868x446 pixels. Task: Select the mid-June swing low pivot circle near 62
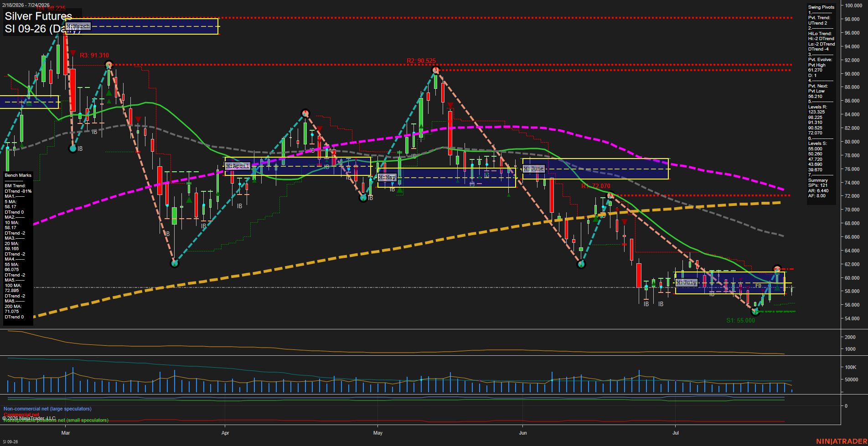pyautogui.click(x=581, y=264)
